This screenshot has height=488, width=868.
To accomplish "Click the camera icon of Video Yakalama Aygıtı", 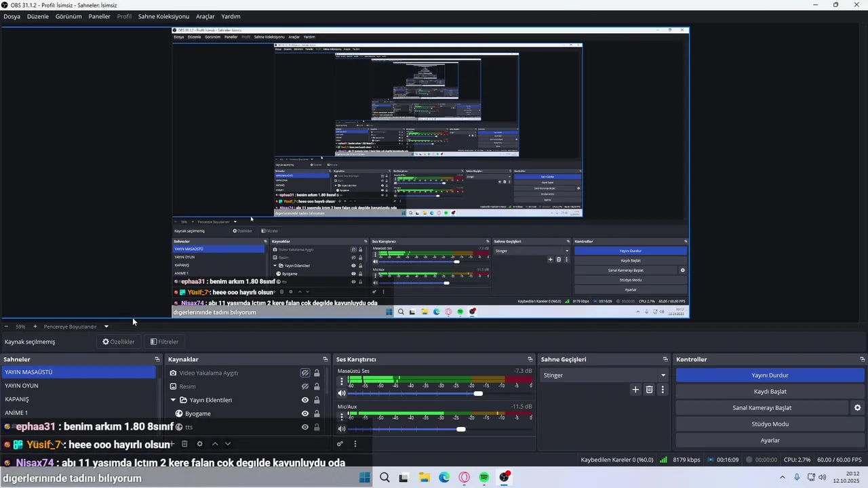I will pyautogui.click(x=174, y=373).
